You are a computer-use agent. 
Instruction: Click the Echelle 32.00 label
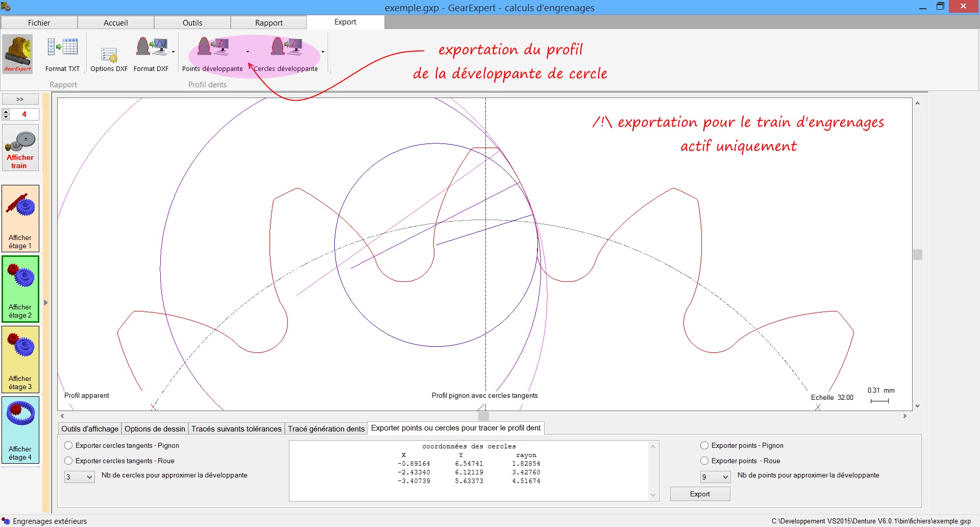point(832,397)
